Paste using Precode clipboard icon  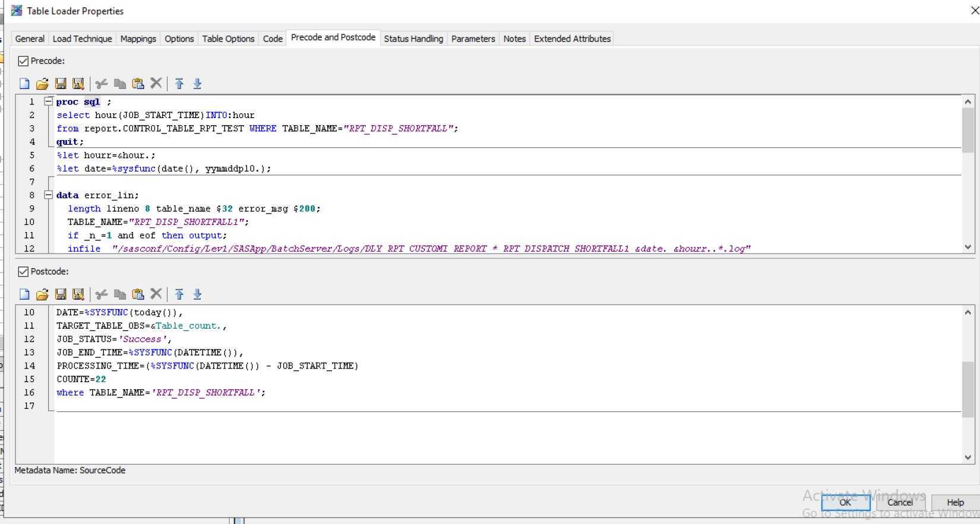(138, 84)
